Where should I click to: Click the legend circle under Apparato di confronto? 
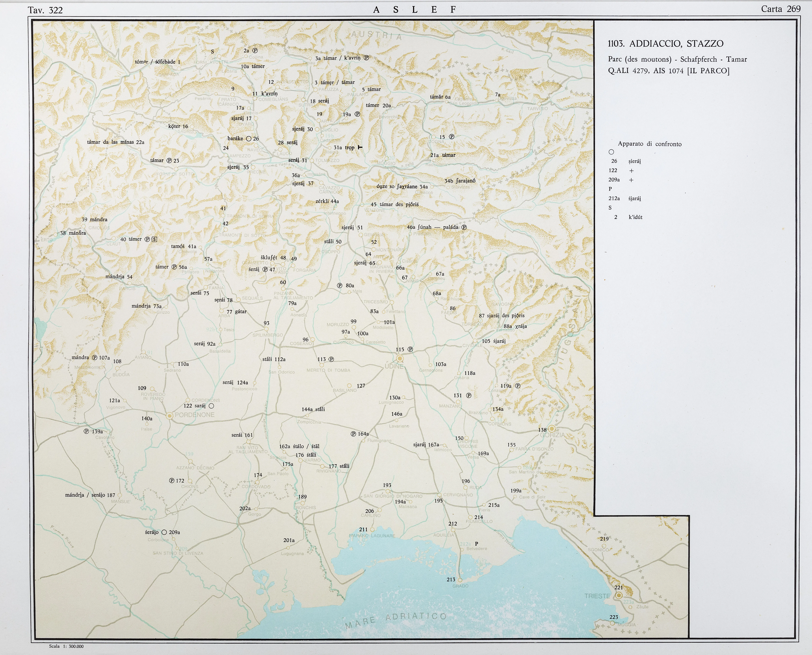click(611, 152)
